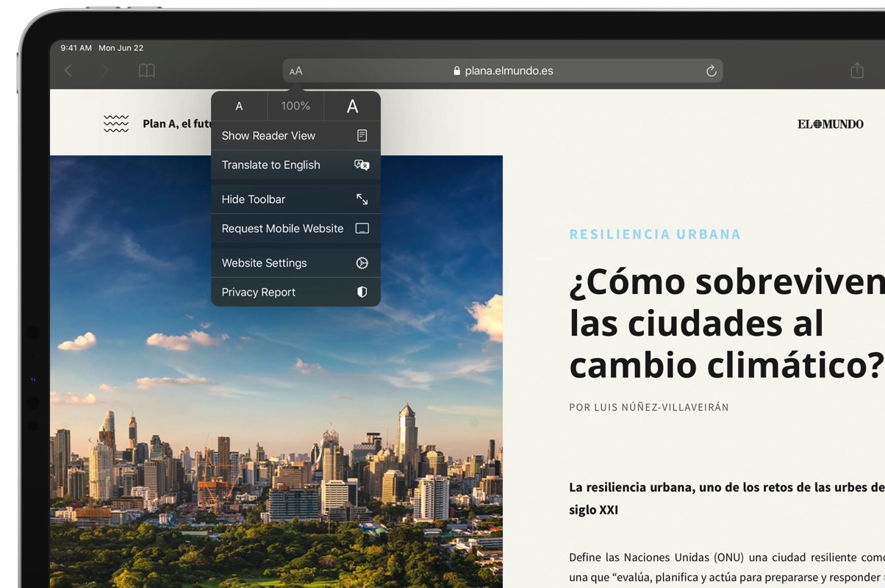Choose Hide Toolbar option

(295, 199)
